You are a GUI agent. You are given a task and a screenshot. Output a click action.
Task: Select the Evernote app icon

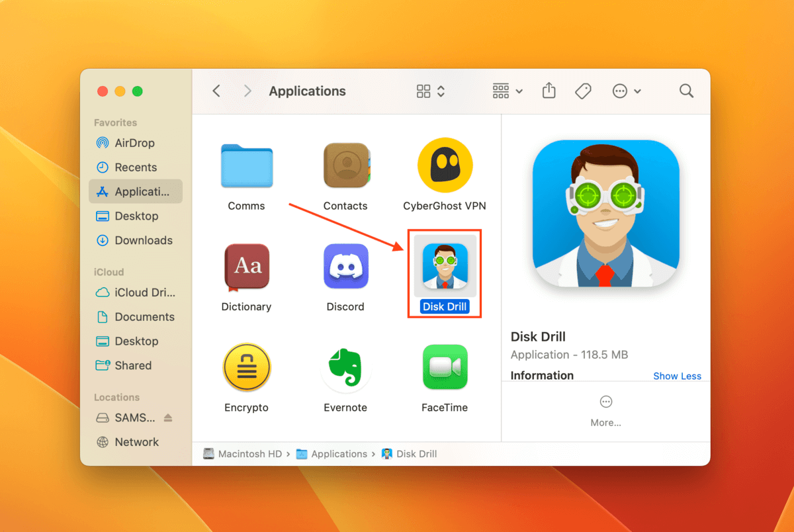[x=345, y=367]
